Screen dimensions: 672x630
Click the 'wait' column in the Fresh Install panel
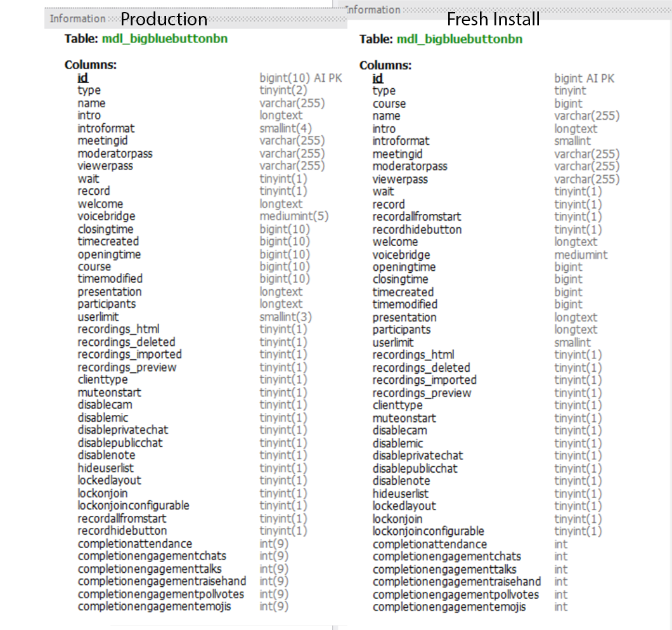[x=383, y=192]
